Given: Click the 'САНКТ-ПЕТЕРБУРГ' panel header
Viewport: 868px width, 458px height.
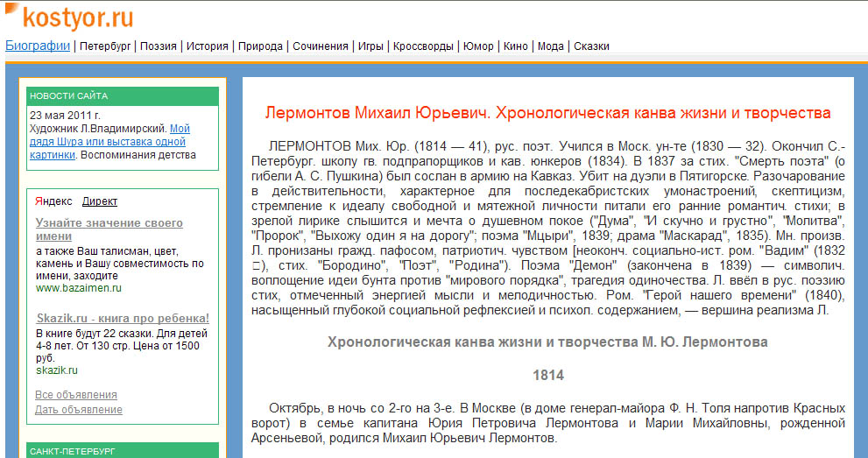Looking at the screenshot, I should pos(123,450).
